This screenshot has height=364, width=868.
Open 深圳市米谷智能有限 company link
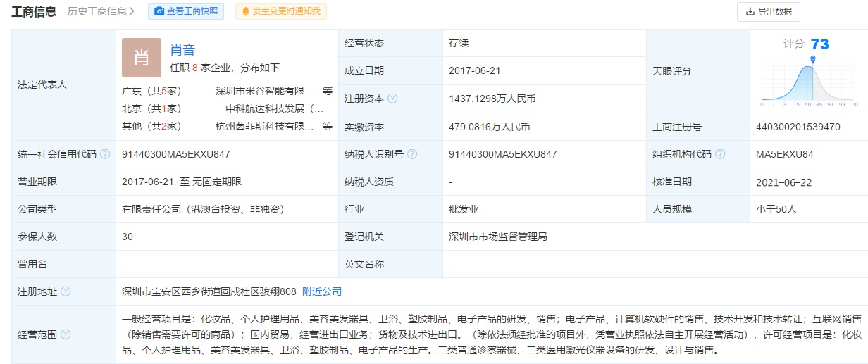(x=265, y=91)
